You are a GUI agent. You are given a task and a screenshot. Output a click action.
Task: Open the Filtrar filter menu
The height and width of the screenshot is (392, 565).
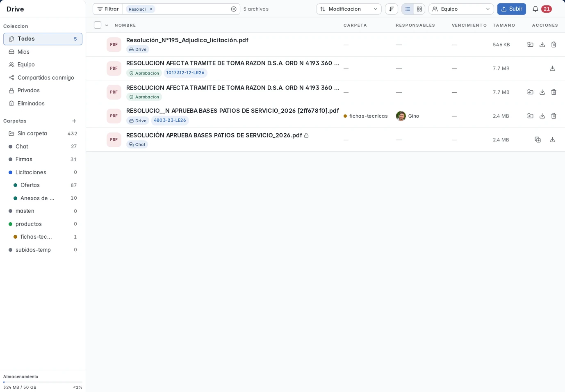click(108, 9)
